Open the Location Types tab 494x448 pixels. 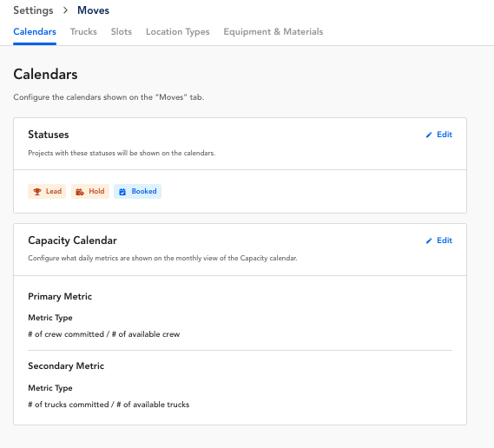178,32
